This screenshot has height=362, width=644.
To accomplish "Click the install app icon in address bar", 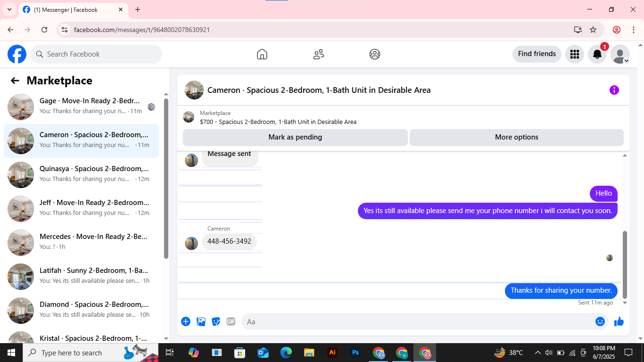I will point(578,30).
